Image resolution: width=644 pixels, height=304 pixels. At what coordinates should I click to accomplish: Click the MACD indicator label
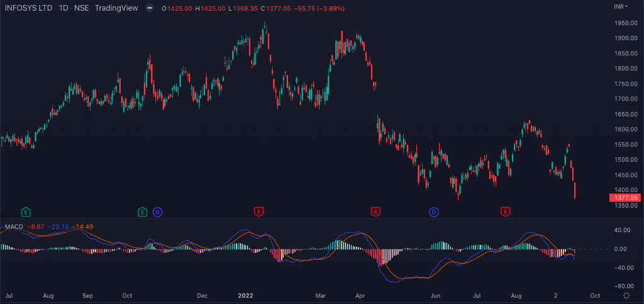pos(14,227)
